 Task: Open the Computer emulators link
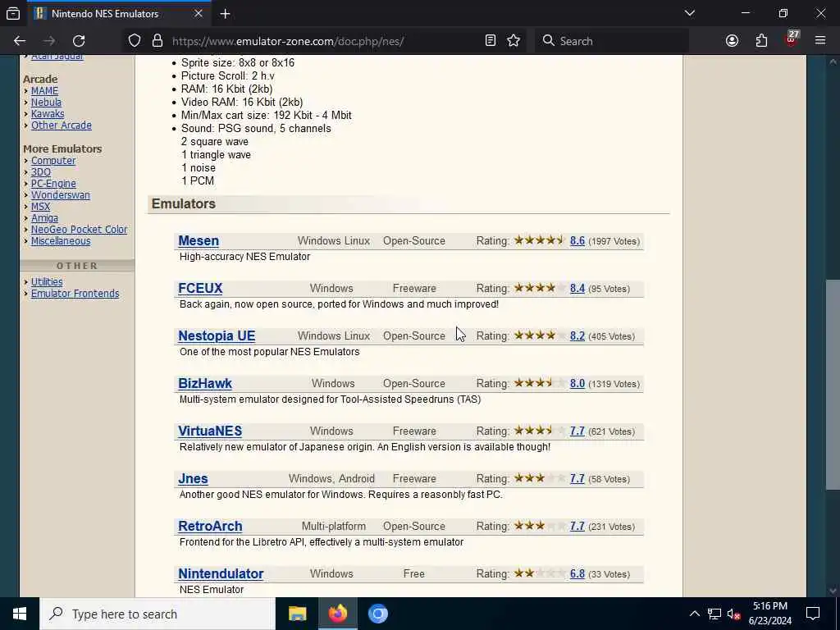[x=53, y=161]
